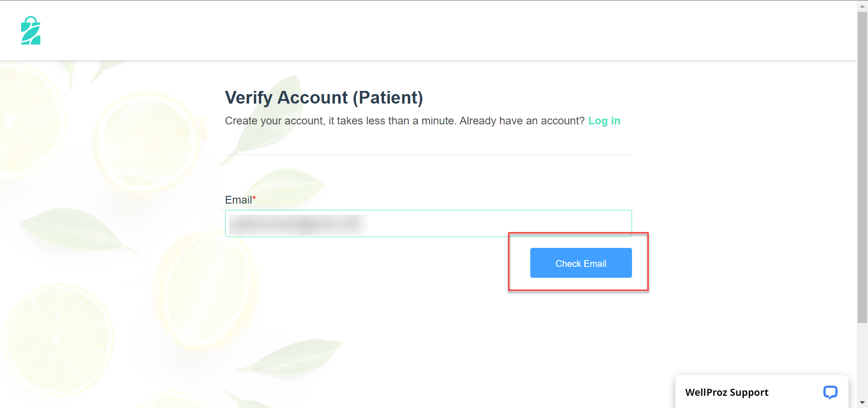Focus the Email input field's empty area
The image size is (868, 408).
[x=497, y=223]
